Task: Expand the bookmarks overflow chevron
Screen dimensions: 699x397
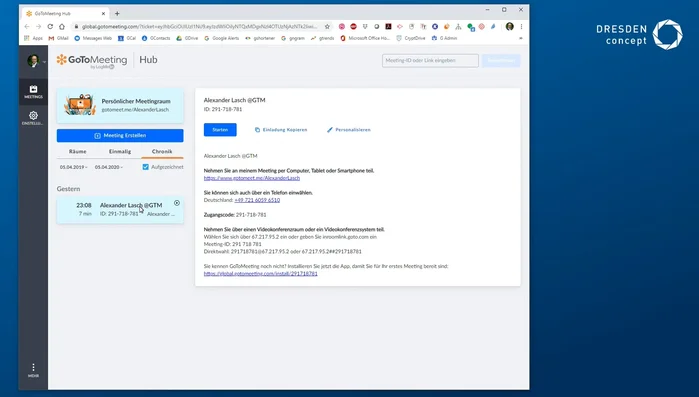Action: pyautogui.click(x=521, y=38)
